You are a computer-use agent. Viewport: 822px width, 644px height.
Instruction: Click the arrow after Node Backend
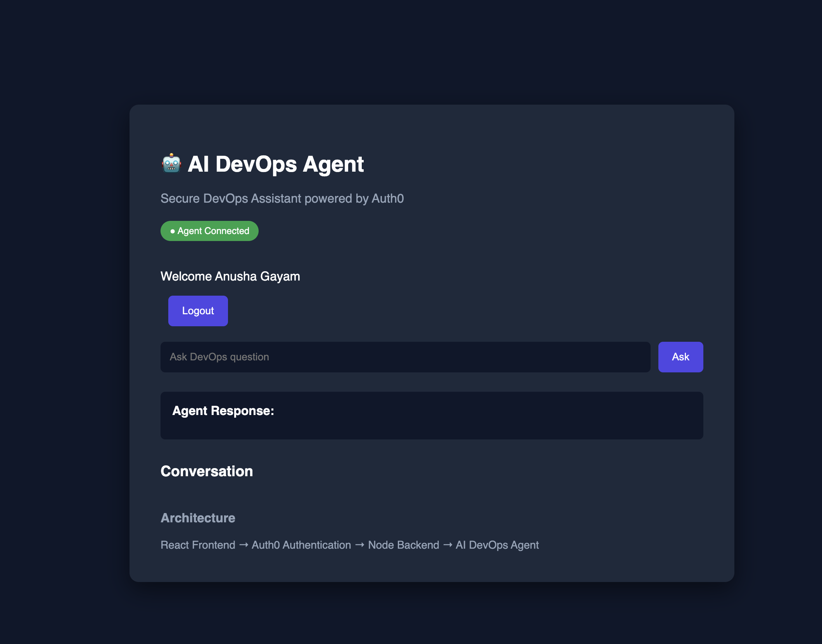click(x=447, y=545)
